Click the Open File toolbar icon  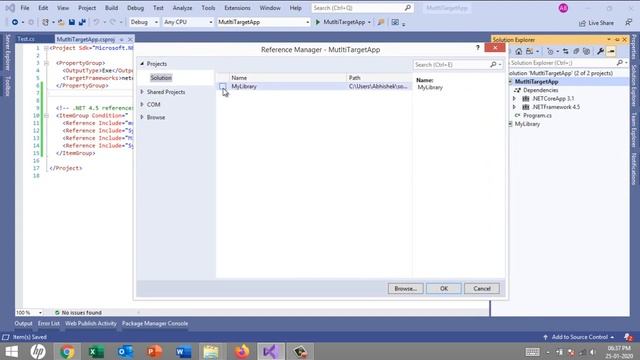coord(61,22)
